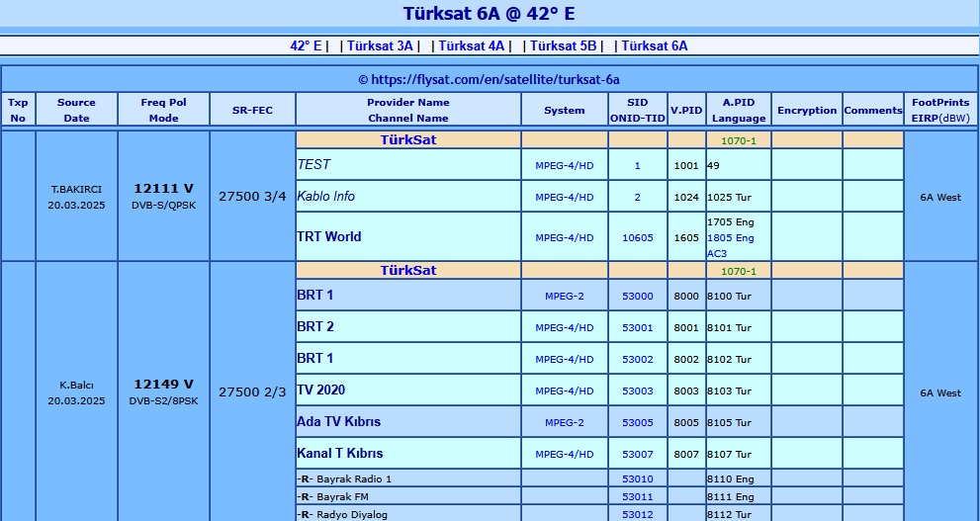
Task: Click SID 10605 of TRT World
Action: pos(638,237)
